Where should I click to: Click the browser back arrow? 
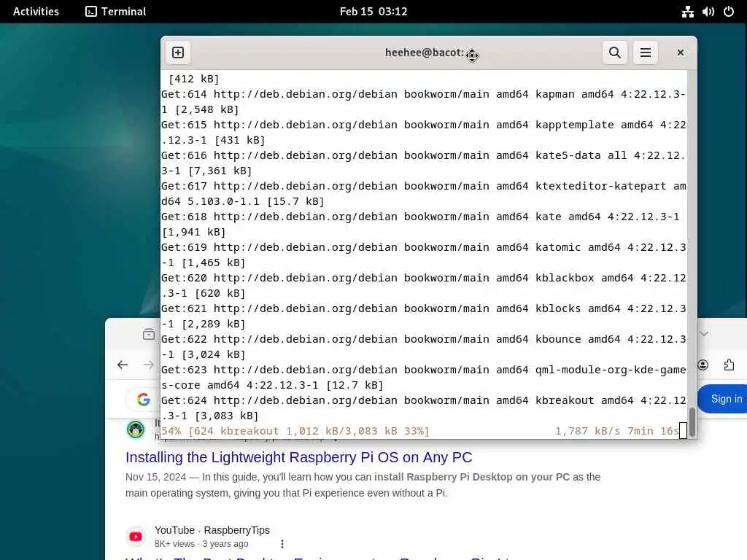coord(123,365)
